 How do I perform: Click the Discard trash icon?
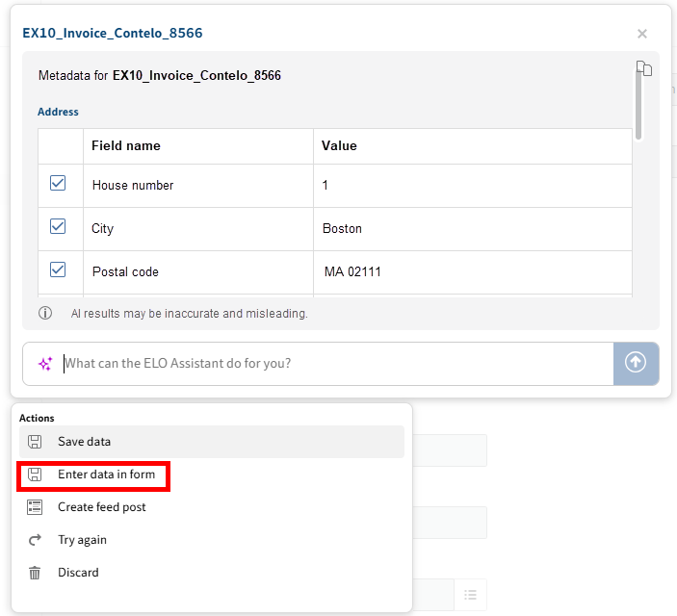35,573
